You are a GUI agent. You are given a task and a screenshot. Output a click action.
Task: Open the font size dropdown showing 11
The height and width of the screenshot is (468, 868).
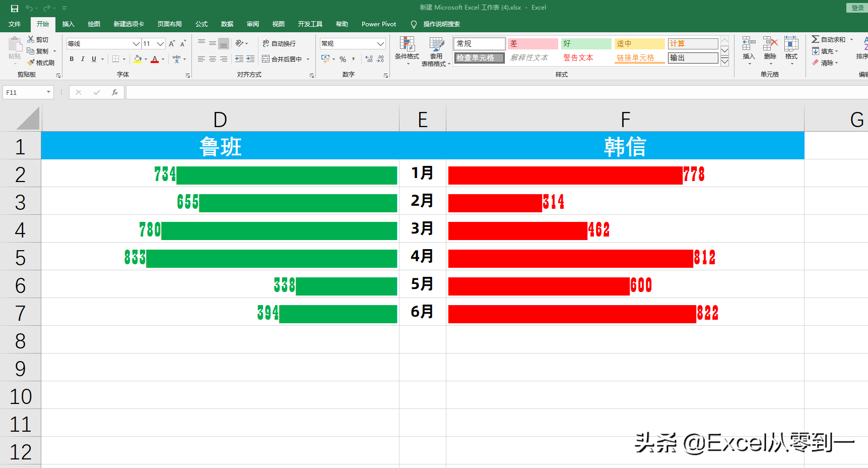click(x=161, y=44)
